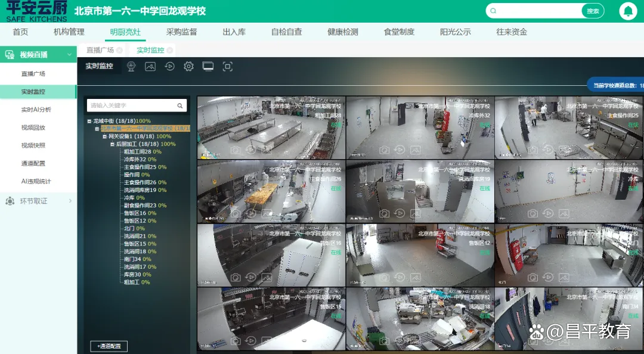Select 洗消间库房19 camera in tree
The image size is (644, 354).
[x=140, y=190]
